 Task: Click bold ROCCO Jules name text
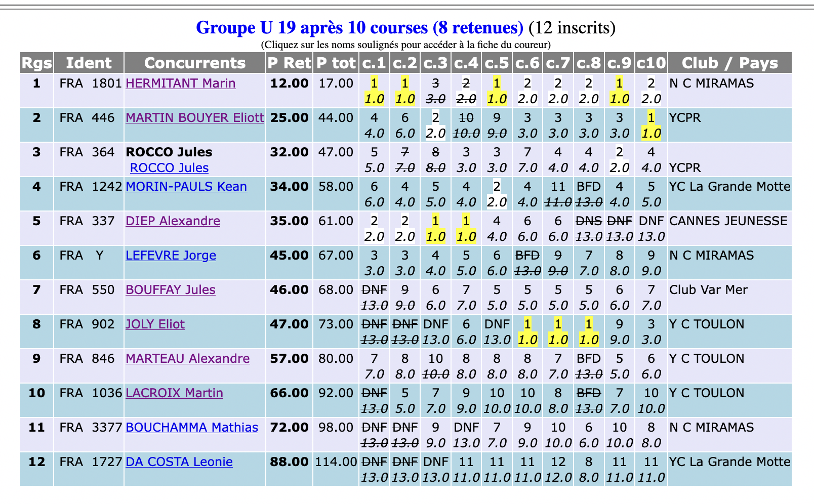(169, 152)
